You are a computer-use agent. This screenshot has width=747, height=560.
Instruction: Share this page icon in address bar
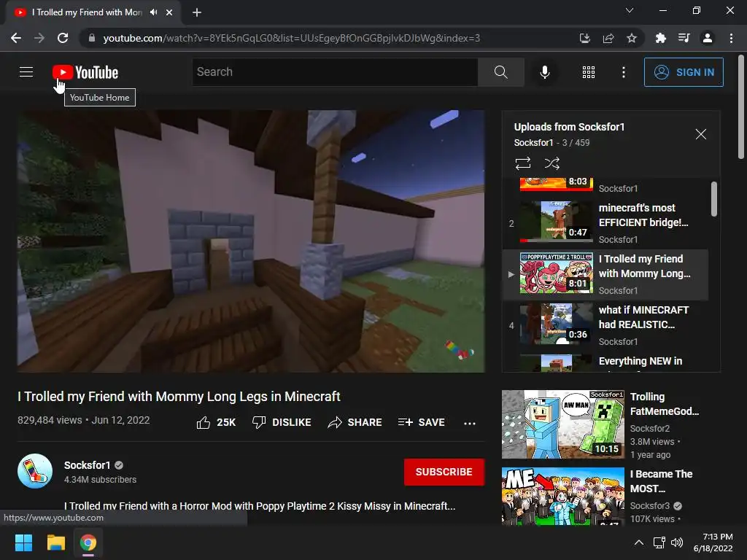point(608,38)
